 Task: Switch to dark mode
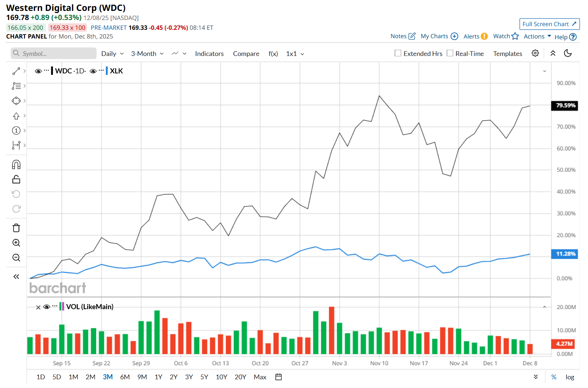[568, 53]
